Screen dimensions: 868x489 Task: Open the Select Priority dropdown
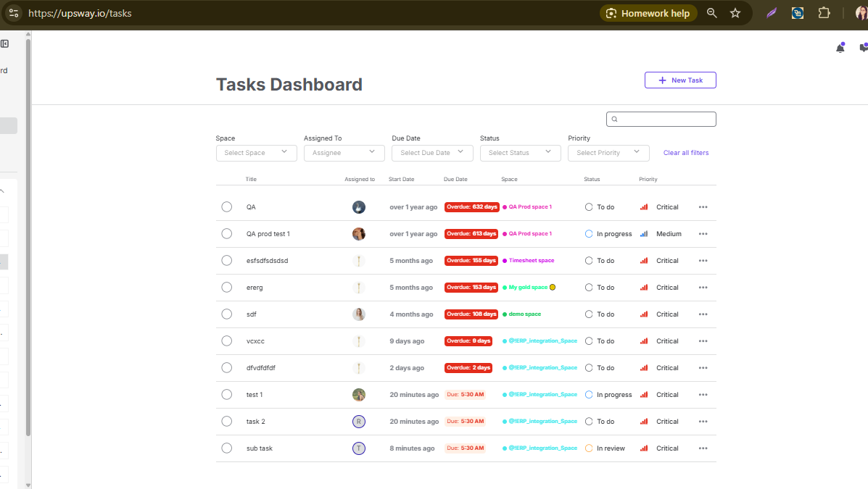coord(608,153)
